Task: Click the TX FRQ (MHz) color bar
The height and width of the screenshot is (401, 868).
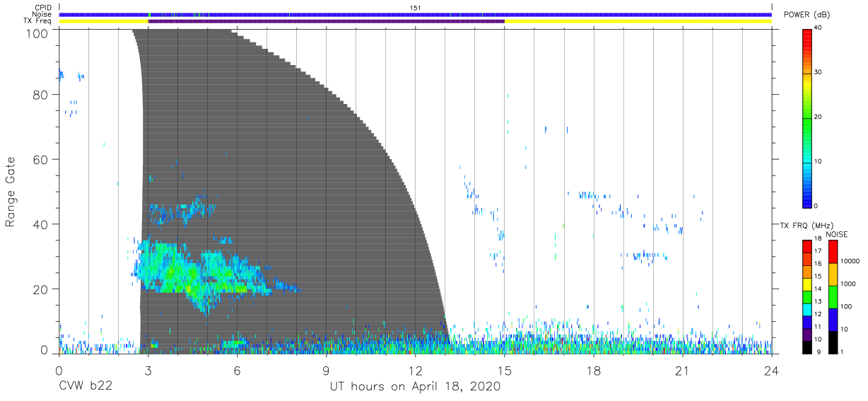Action: pos(807,296)
